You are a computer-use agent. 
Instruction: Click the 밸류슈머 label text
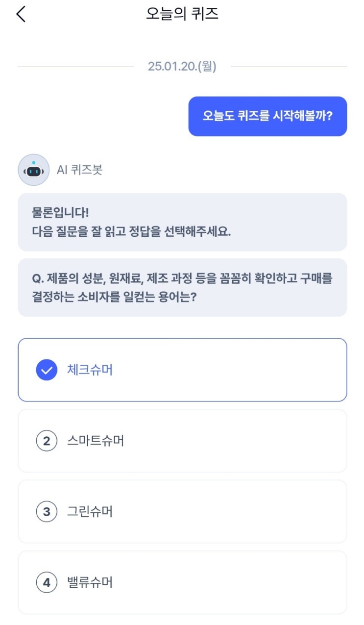[x=90, y=583]
